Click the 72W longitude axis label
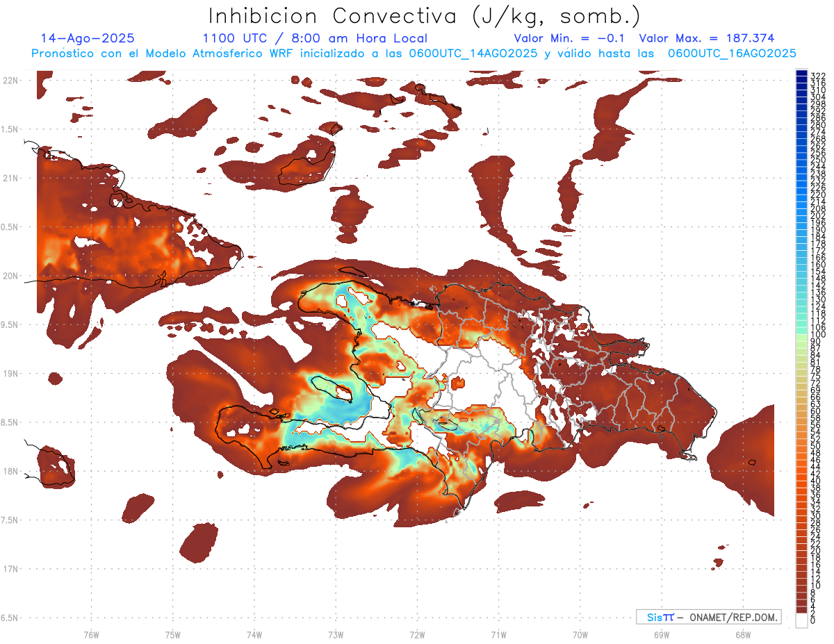Screen dimensions: 834x644 tap(417, 634)
